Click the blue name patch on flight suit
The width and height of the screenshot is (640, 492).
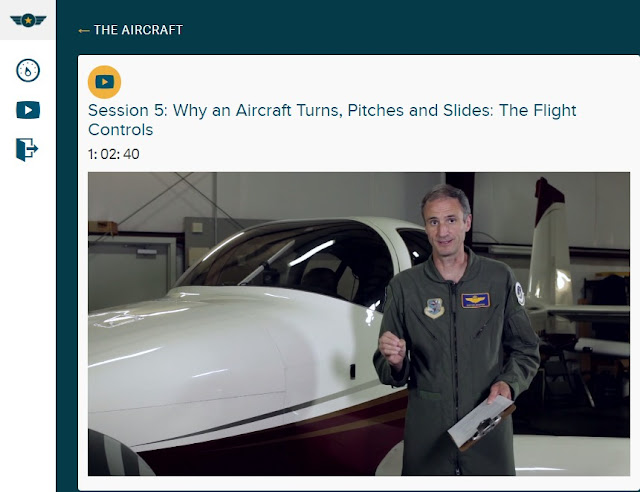click(476, 300)
